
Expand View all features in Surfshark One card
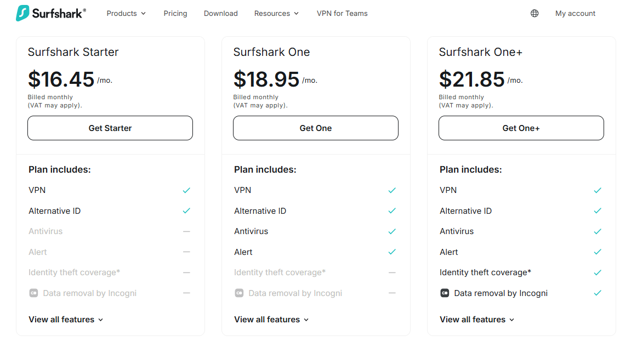click(x=271, y=320)
